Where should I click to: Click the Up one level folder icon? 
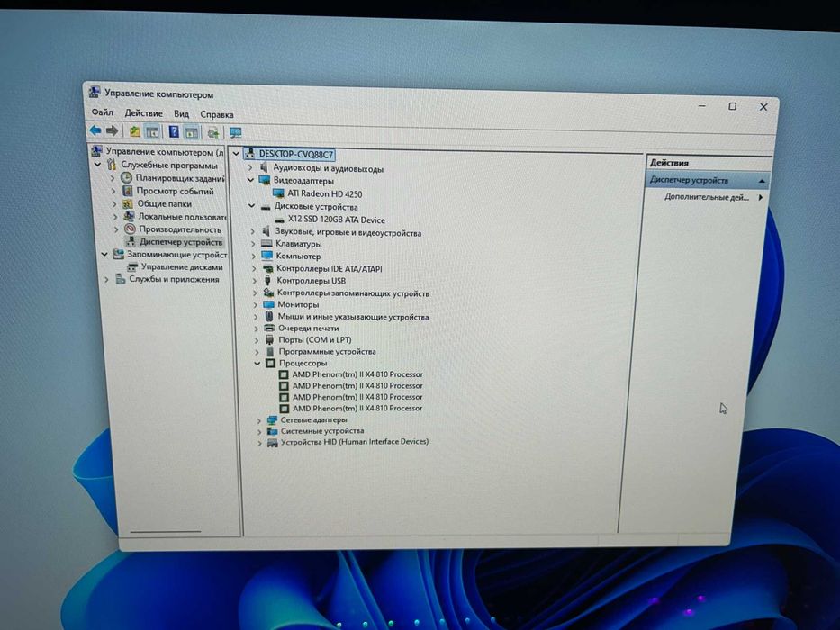(134, 131)
